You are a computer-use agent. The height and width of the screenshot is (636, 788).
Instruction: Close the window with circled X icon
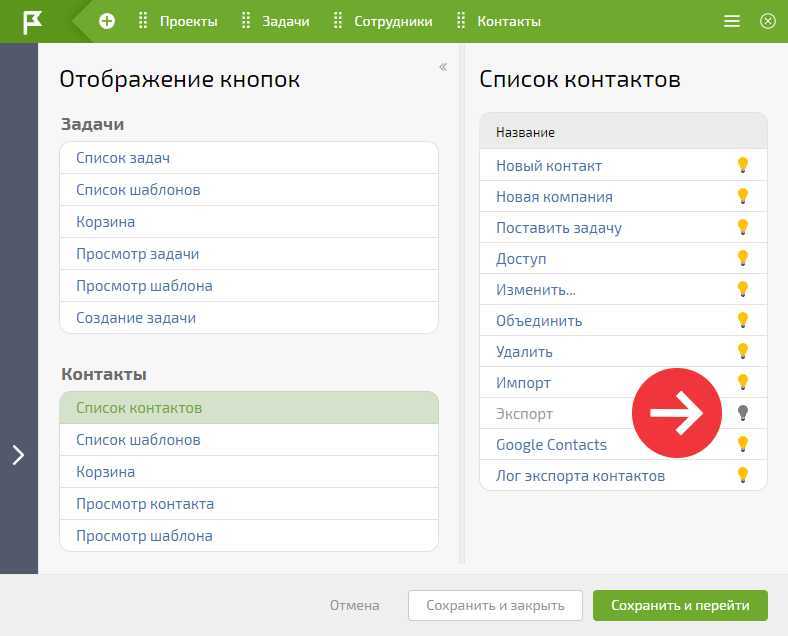click(x=767, y=21)
